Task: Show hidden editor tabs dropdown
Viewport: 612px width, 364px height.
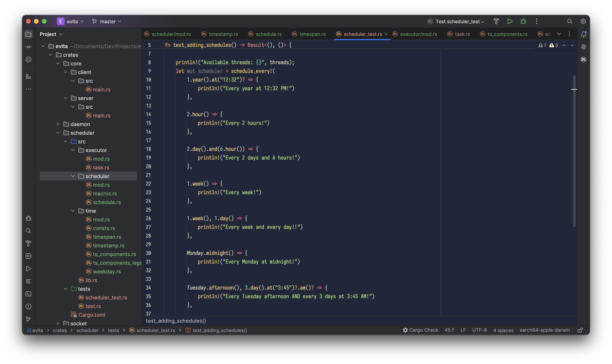Action: [559, 34]
